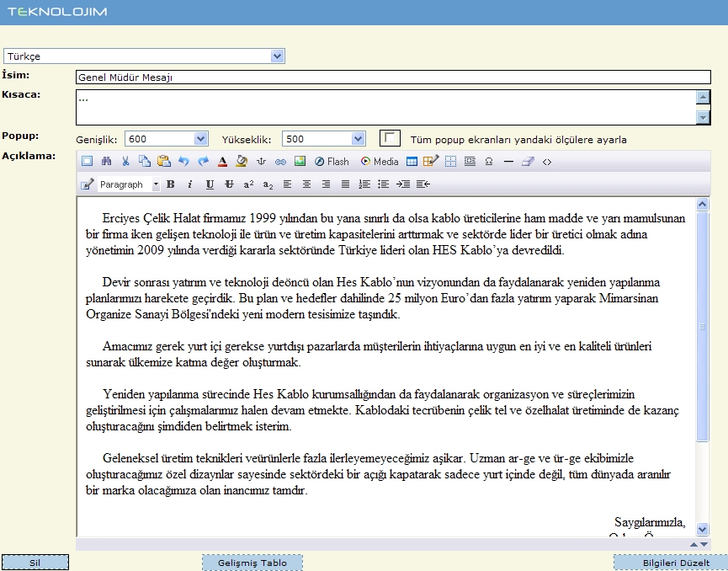The width and height of the screenshot is (728, 571).
Task: Click Kısaca textarea scroll up arrow
Action: tap(703, 97)
